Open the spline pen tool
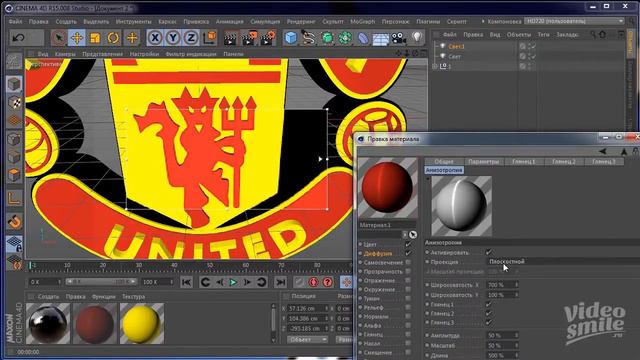 (x=309, y=38)
